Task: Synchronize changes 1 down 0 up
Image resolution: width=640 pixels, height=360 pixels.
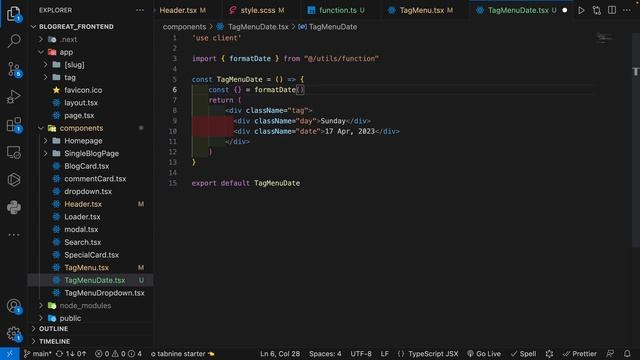Action: [71, 354]
